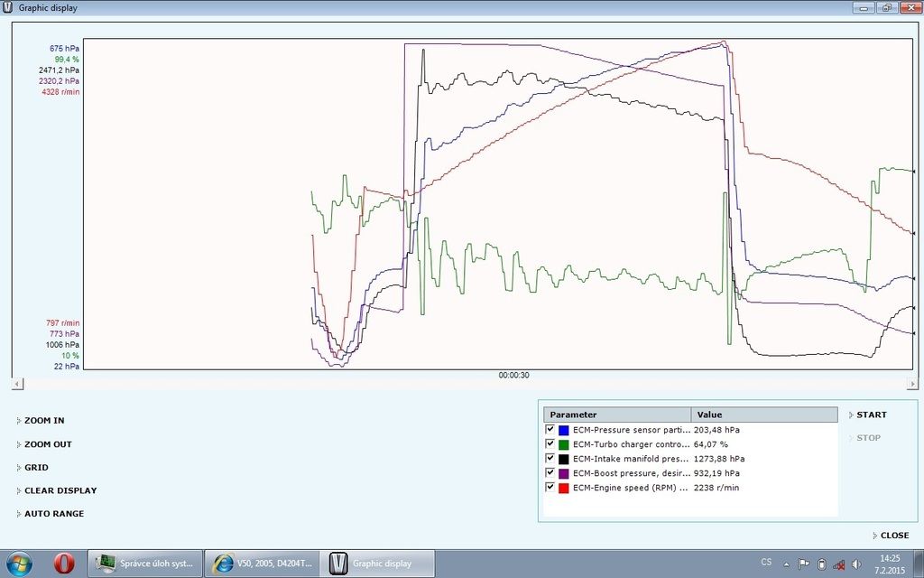This screenshot has width=924, height=578.
Task: Select value 932,19 hPa in table
Action: [x=716, y=473]
